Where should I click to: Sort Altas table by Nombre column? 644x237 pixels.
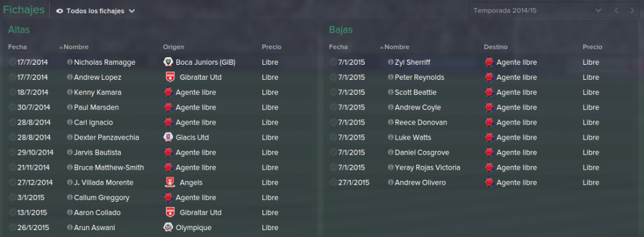pyautogui.click(x=76, y=47)
